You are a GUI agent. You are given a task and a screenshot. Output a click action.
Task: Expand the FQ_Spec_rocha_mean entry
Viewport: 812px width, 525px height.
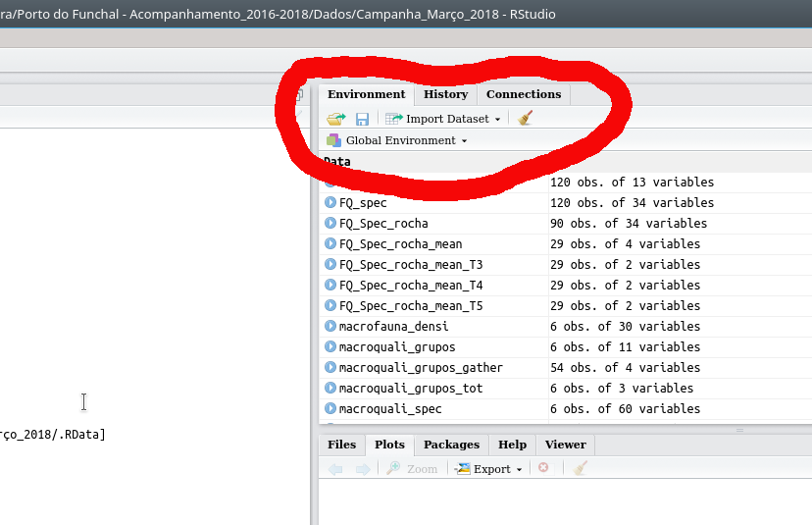pyautogui.click(x=330, y=243)
